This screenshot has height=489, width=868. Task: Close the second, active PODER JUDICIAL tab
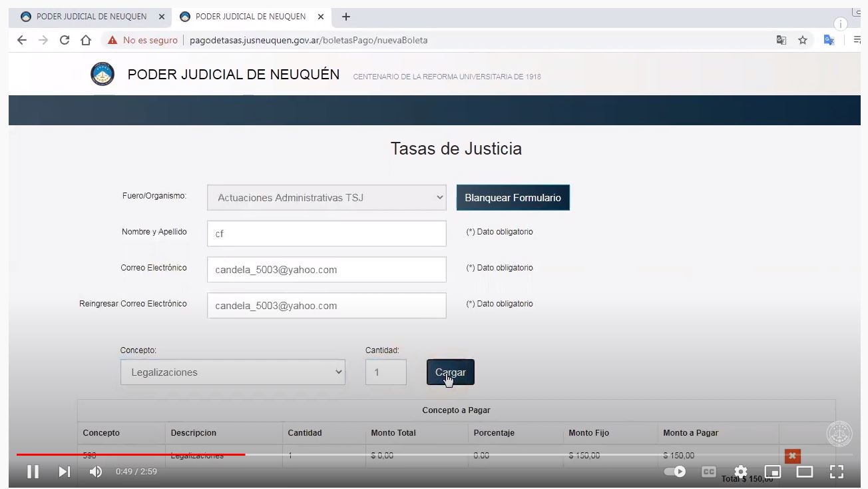(x=321, y=17)
